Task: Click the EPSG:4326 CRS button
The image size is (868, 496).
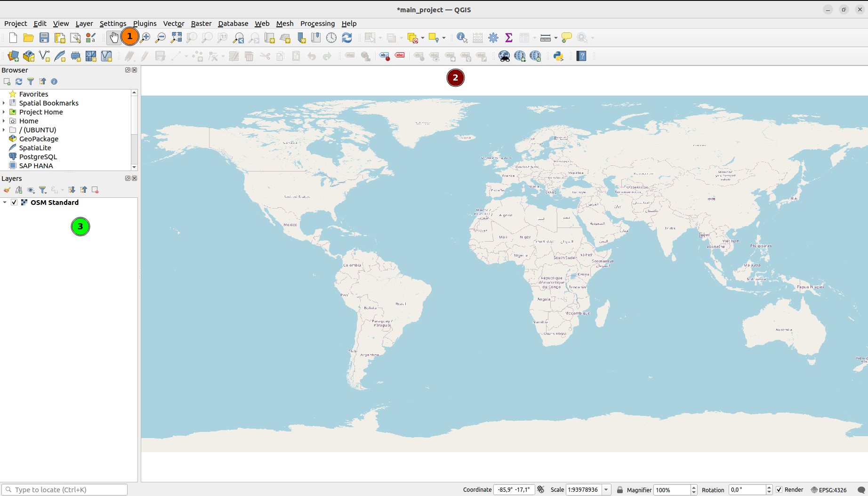Action: coord(828,490)
